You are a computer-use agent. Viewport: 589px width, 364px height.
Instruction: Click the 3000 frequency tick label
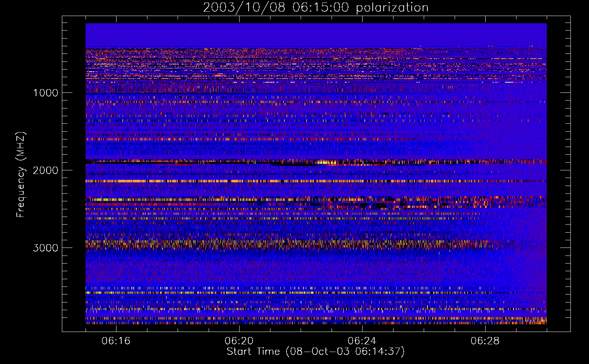(46, 248)
